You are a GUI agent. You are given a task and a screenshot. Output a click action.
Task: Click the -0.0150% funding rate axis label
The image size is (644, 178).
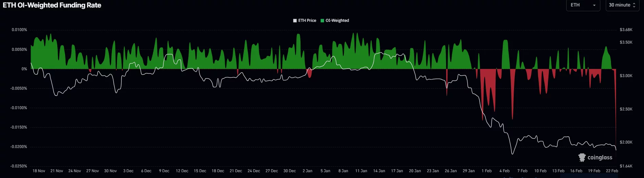click(x=19, y=127)
